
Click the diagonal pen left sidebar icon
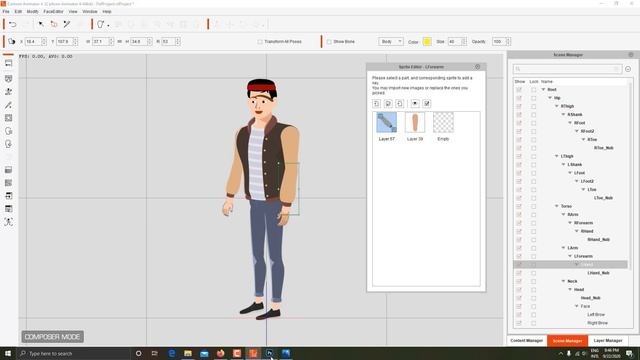click(x=9, y=105)
